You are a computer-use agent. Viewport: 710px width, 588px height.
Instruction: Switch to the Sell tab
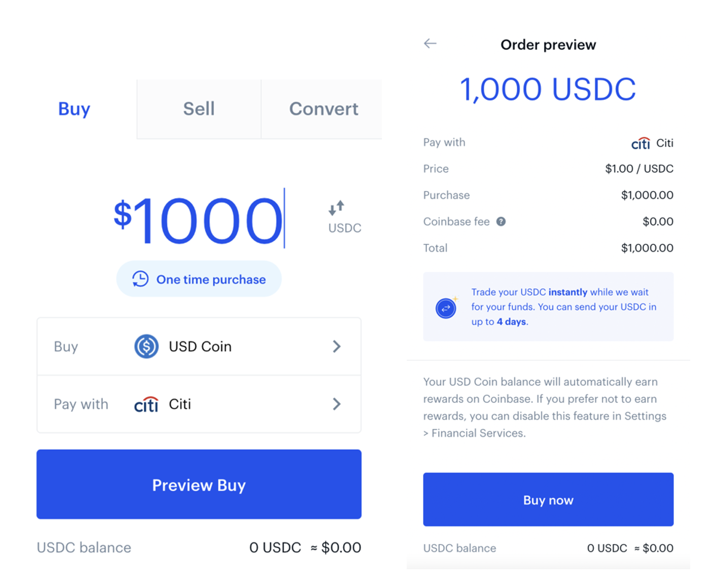click(x=199, y=108)
